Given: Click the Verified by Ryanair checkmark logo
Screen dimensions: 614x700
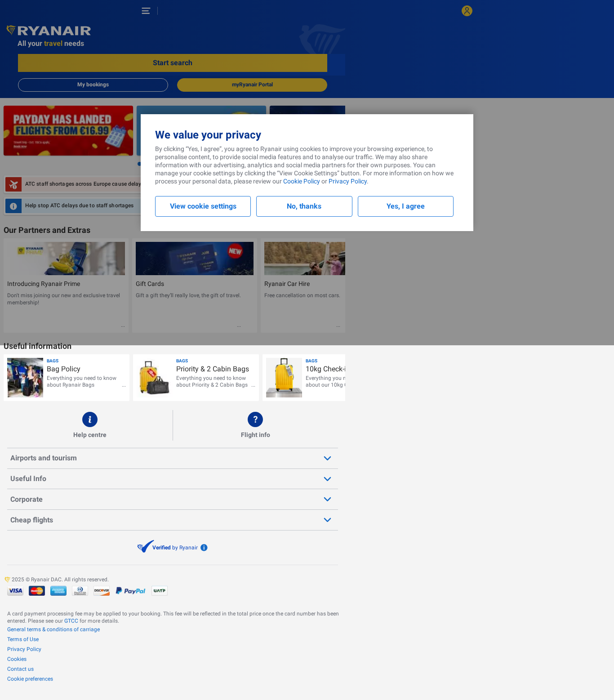Looking at the screenshot, I should pos(146,546).
